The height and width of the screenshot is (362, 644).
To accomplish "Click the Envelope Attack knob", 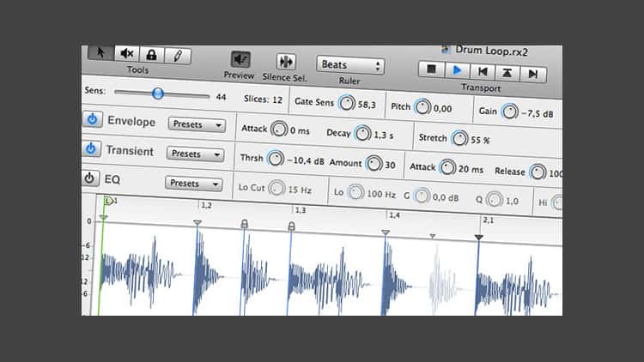I will (279, 130).
